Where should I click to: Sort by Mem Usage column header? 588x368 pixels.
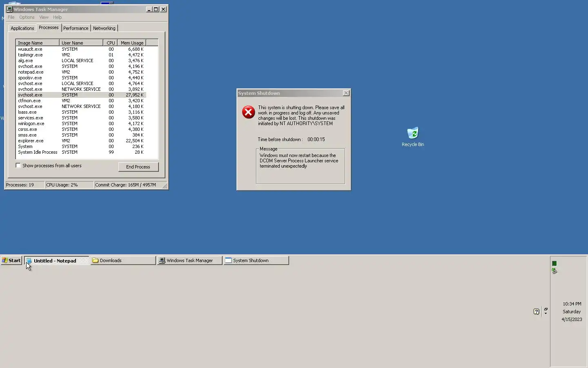coord(131,43)
